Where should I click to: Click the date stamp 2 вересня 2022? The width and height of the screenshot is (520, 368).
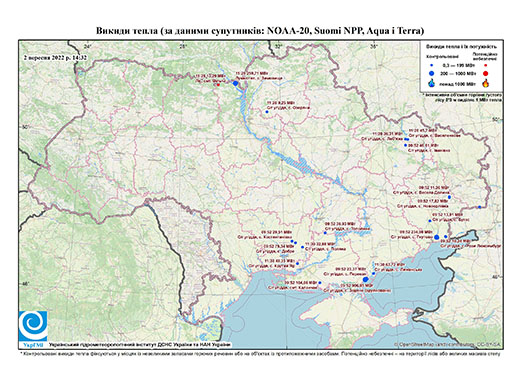point(55,57)
